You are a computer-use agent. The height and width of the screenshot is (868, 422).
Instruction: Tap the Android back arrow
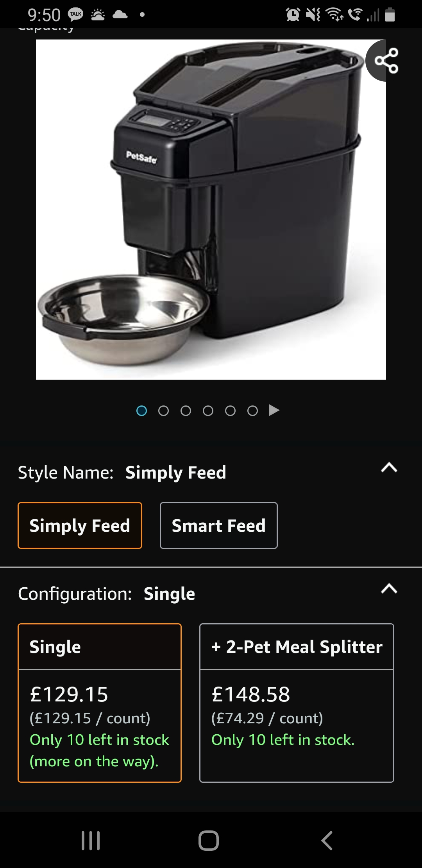click(x=327, y=840)
